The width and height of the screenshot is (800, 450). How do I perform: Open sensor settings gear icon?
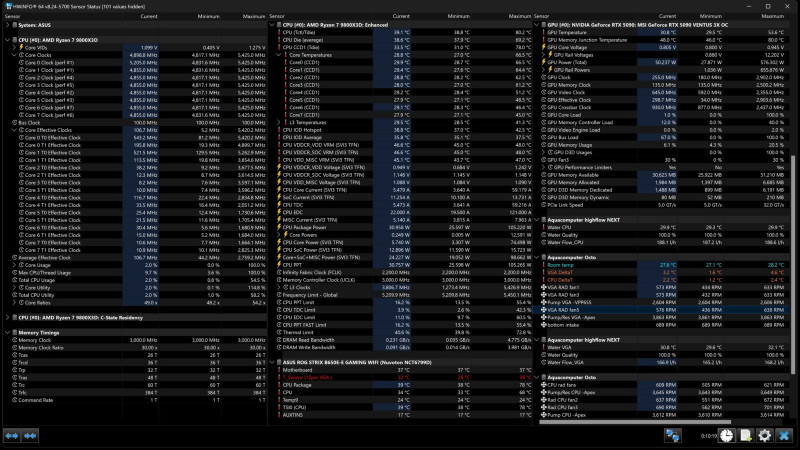tap(764, 436)
